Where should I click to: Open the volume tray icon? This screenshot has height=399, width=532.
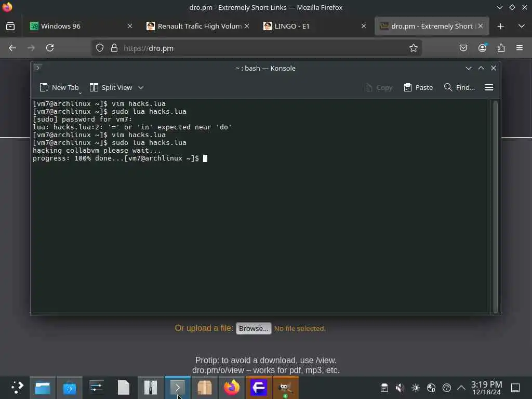(x=400, y=388)
